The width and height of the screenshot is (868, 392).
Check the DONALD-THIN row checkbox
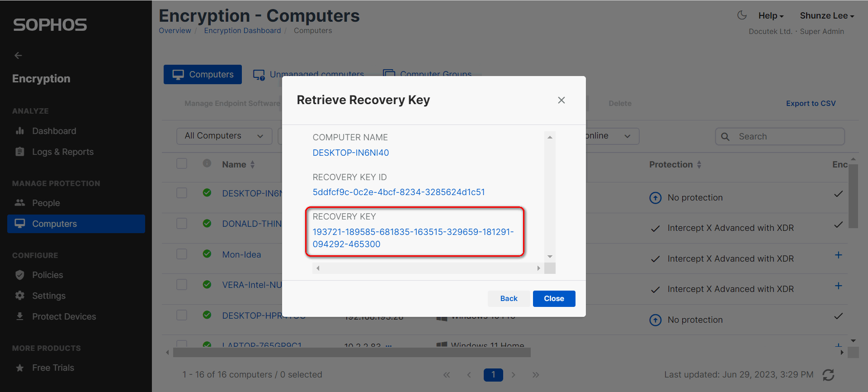pos(182,223)
